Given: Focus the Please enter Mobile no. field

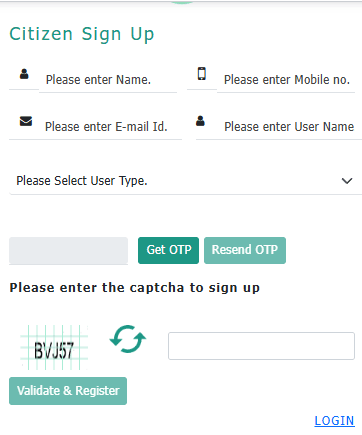Looking at the screenshot, I should pyautogui.click(x=286, y=80).
